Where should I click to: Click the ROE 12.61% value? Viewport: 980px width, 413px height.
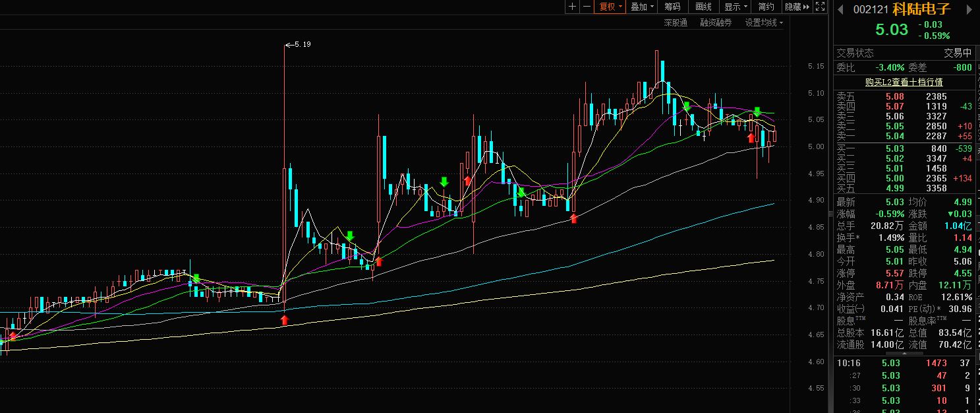[958, 297]
